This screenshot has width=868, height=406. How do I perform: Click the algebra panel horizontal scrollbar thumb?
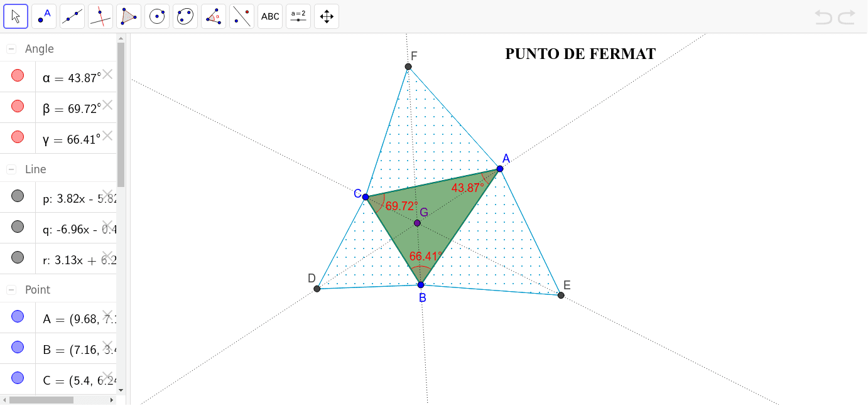41,400
